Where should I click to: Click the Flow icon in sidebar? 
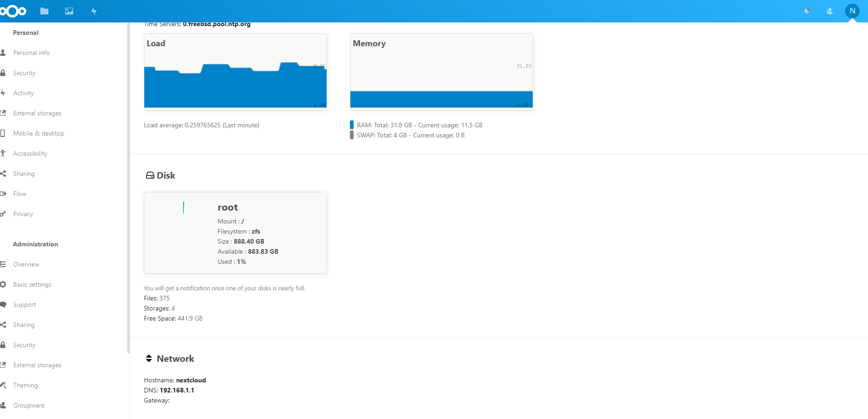3,194
